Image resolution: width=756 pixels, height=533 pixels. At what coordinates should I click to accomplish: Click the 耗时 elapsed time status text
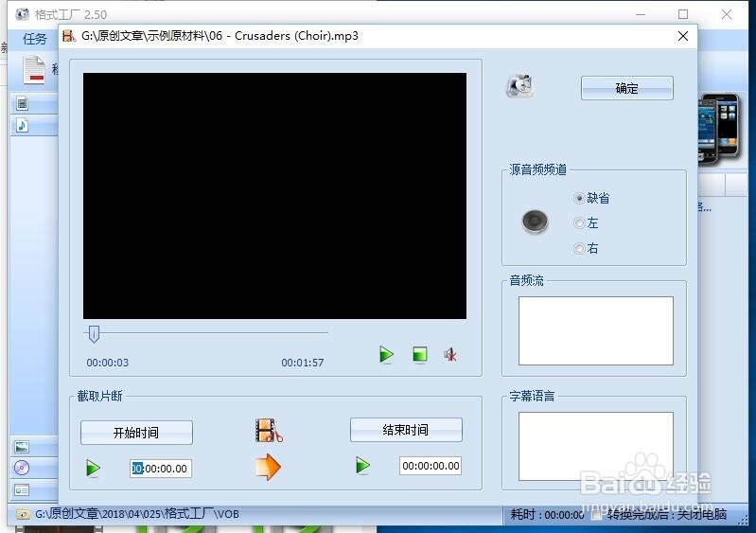547,515
